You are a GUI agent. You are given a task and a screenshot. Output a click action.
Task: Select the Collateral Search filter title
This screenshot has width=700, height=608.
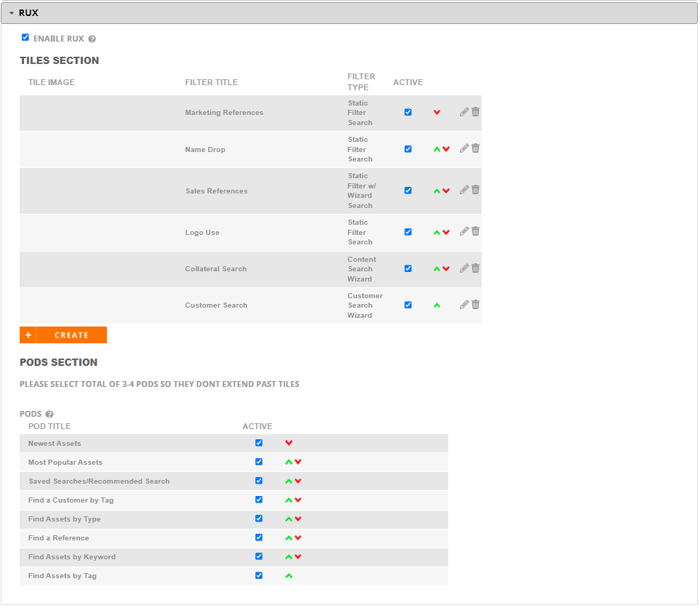(216, 269)
